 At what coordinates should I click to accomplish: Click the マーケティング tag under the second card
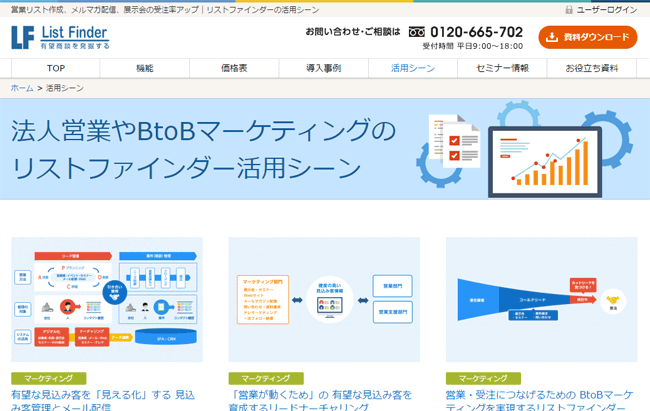tap(266, 378)
